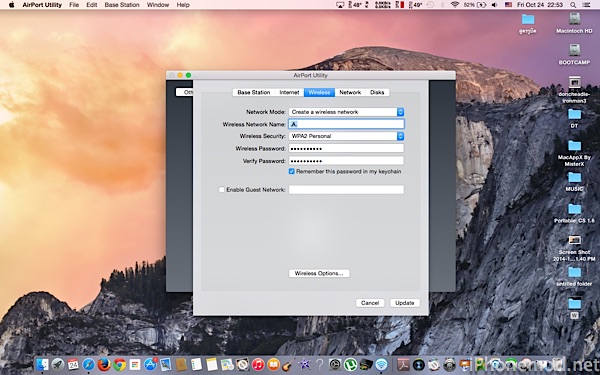Open the Wireless Security dropdown
600x375 pixels.
[x=346, y=136]
